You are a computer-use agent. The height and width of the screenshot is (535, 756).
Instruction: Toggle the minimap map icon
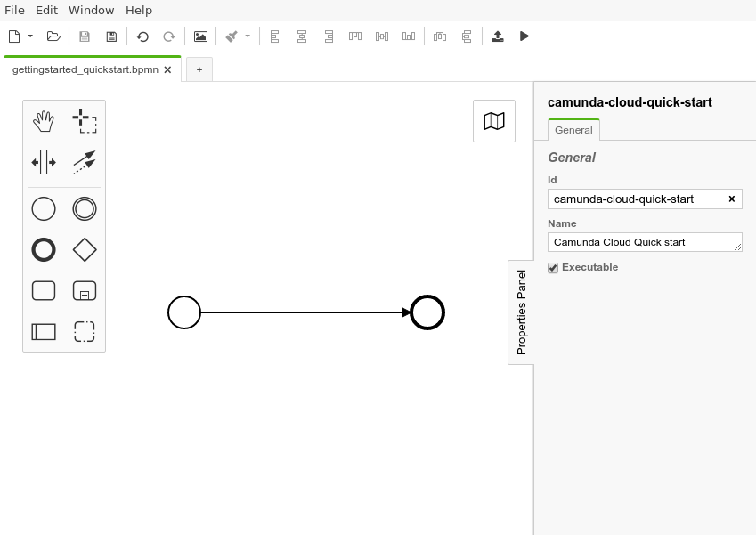(x=494, y=121)
